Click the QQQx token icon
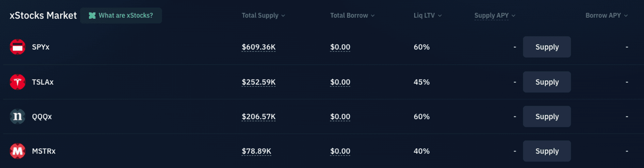Screen dimensions: 644x168 point(17,117)
